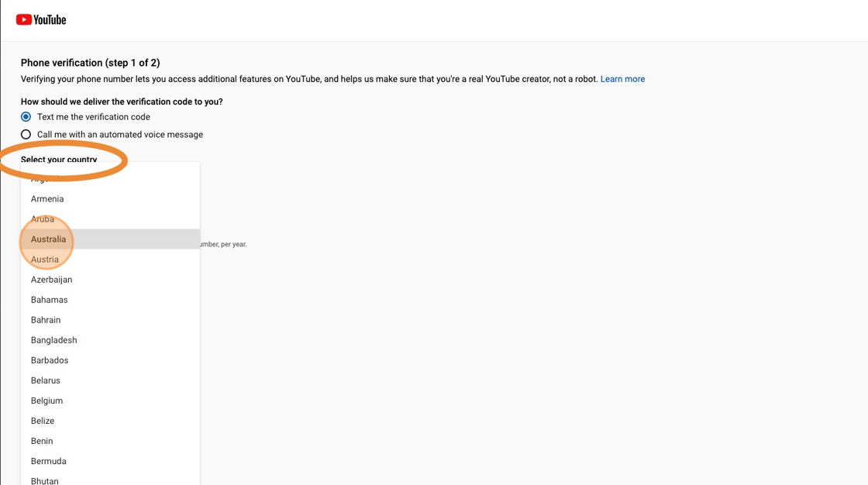868x485 pixels.
Task: Select Bhutan at the list bottom
Action: click(x=110, y=480)
